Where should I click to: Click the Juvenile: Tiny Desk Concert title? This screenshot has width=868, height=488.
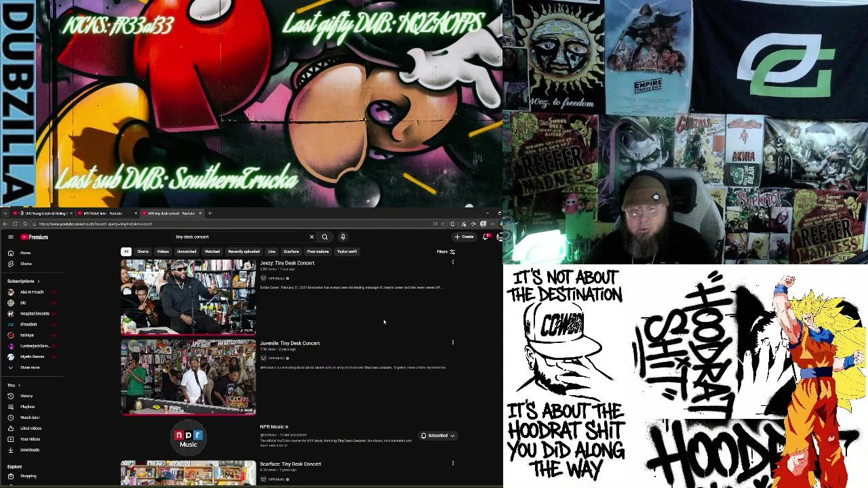click(290, 343)
